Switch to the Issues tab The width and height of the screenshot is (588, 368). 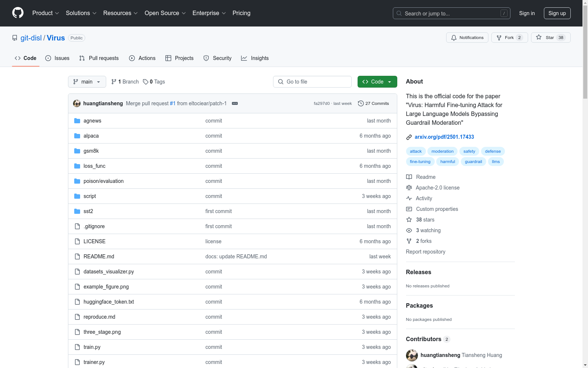57,58
